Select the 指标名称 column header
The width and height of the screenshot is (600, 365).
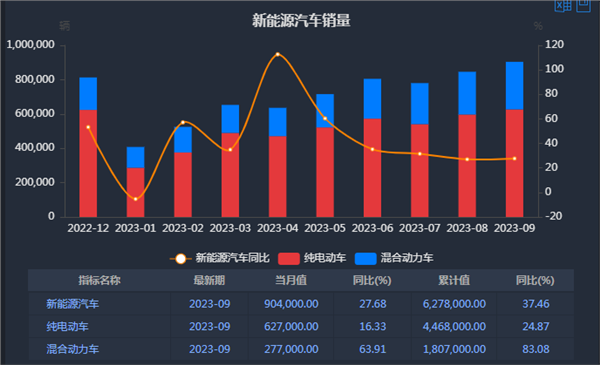pyautogui.click(x=99, y=280)
